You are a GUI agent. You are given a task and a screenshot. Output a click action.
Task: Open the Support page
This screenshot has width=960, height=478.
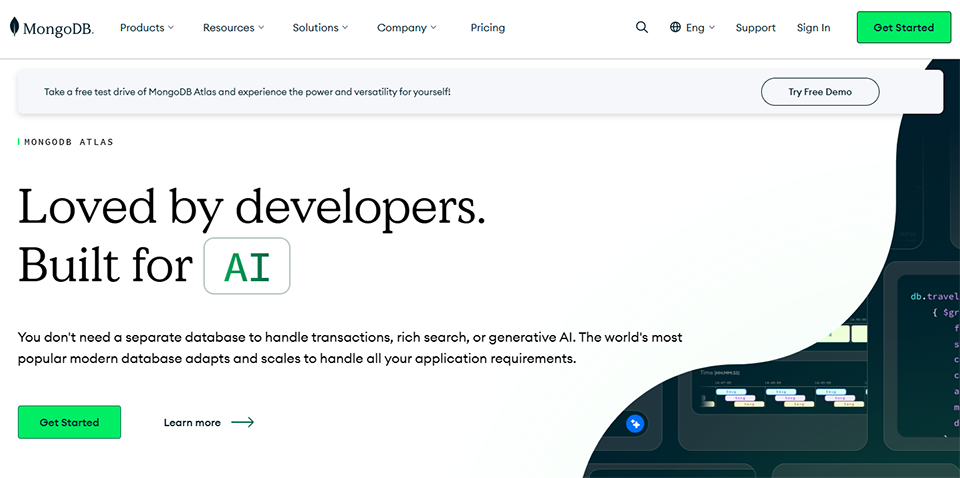(755, 28)
